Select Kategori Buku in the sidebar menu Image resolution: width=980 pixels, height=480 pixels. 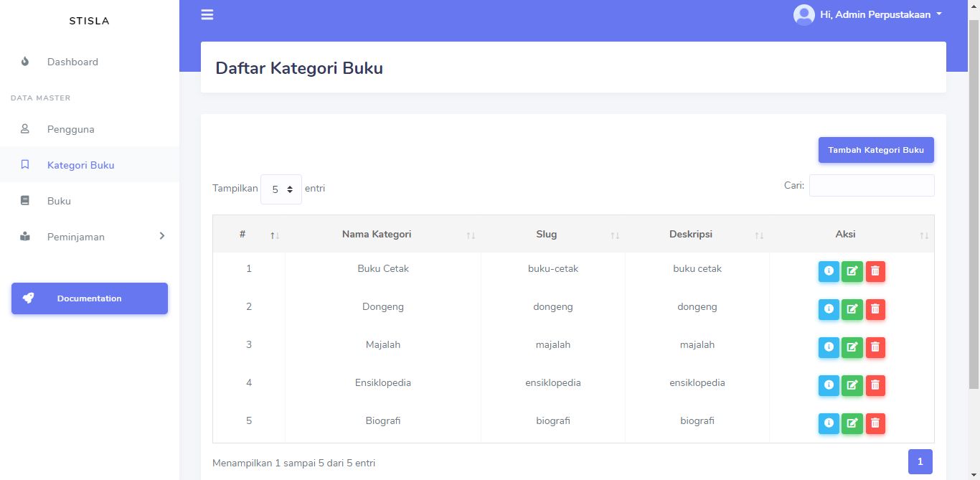80,164
